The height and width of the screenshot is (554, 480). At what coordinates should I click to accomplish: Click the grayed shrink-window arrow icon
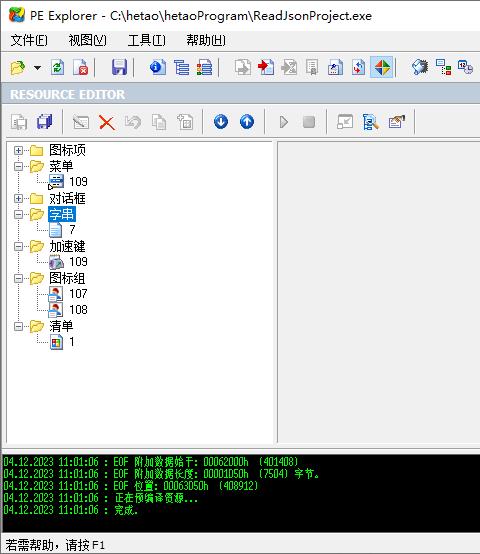point(345,122)
